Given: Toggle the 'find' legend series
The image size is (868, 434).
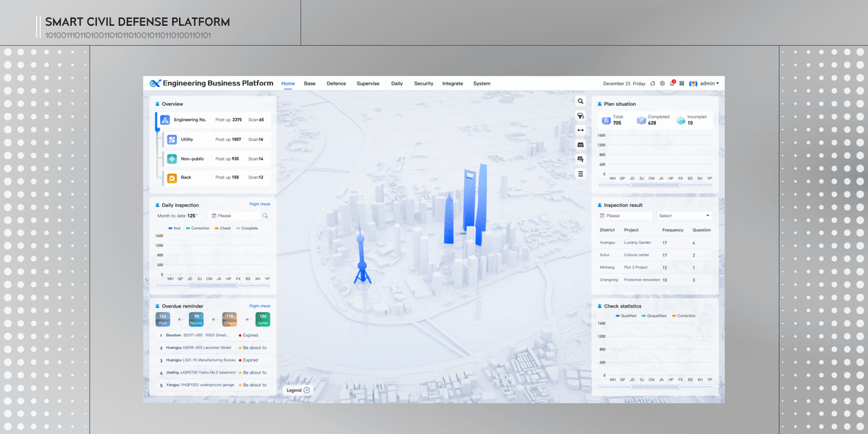Looking at the screenshot, I should click(174, 229).
